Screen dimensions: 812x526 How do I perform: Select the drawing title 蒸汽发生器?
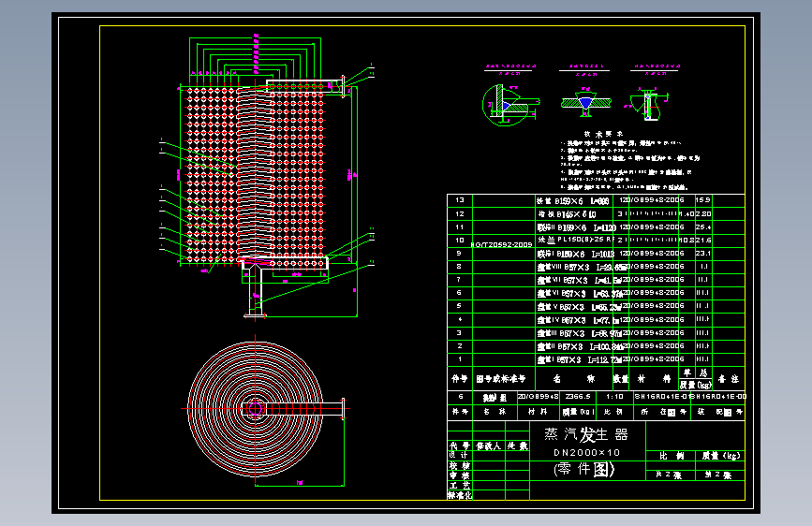pos(585,434)
